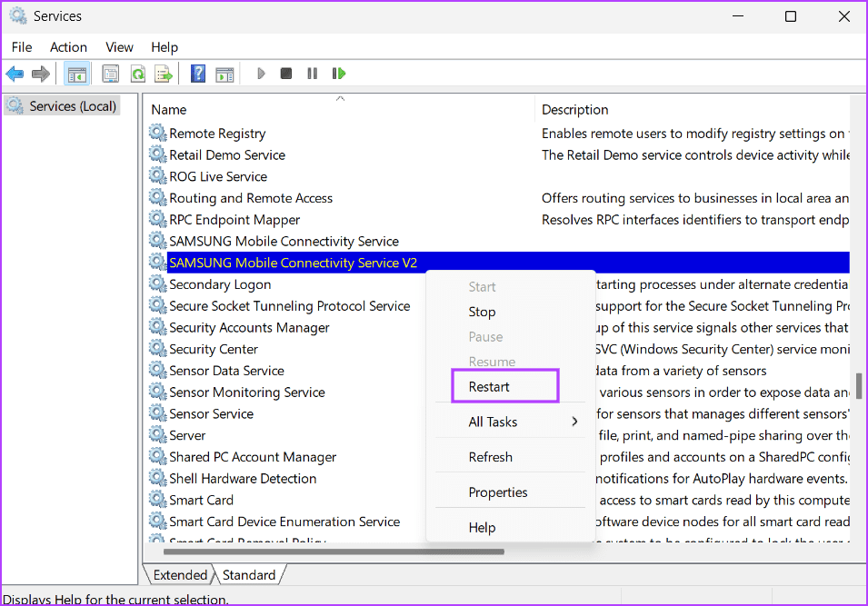The image size is (868, 606).
Task: Select Secure Socket Tunneling Protocol Service
Action: tap(290, 306)
